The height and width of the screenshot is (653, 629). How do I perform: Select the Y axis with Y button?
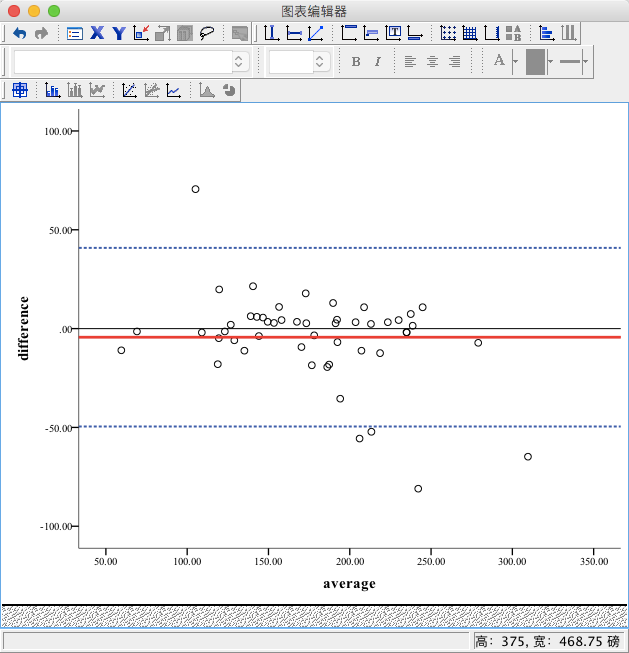click(x=119, y=33)
